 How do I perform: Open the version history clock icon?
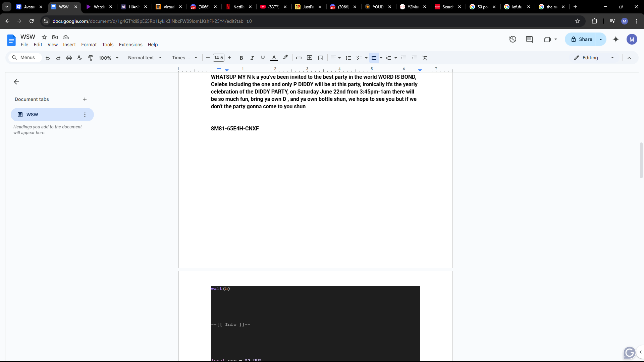tap(513, 39)
